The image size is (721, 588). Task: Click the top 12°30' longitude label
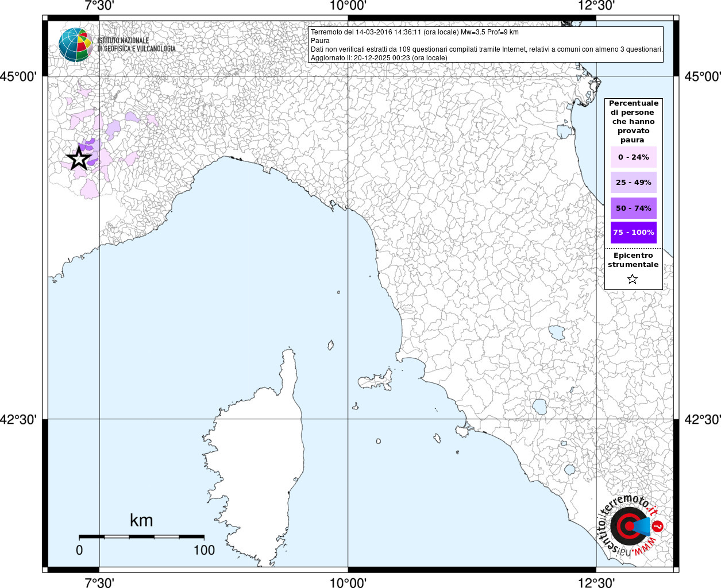click(596, 6)
